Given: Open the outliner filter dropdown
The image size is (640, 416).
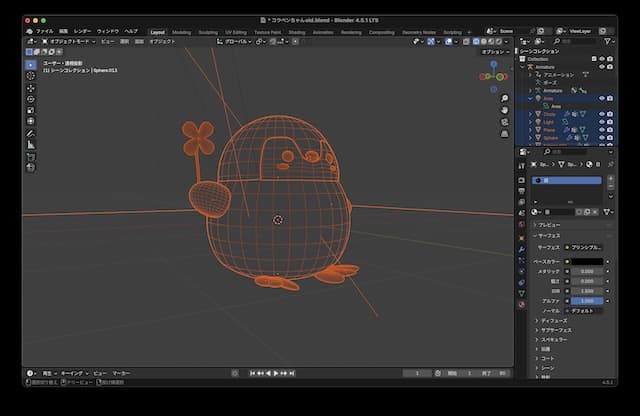Looking at the screenshot, I should [x=609, y=42].
